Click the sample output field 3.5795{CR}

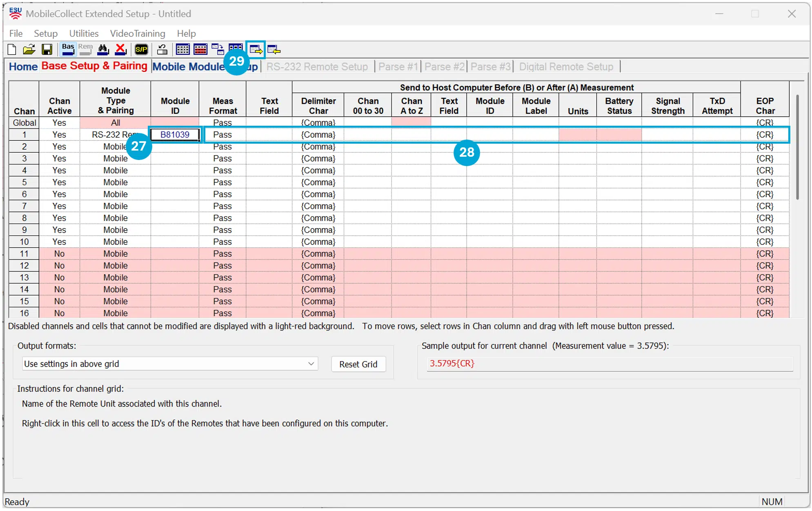[x=610, y=363]
